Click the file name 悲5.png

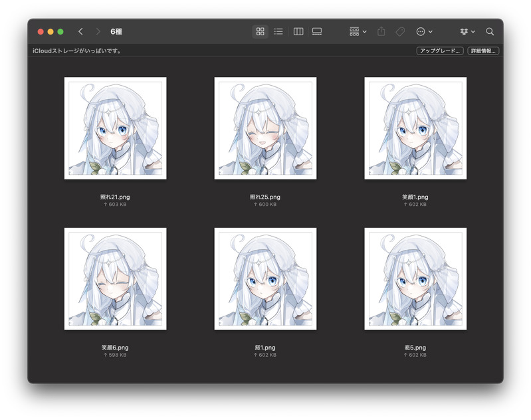pyautogui.click(x=415, y=348)
